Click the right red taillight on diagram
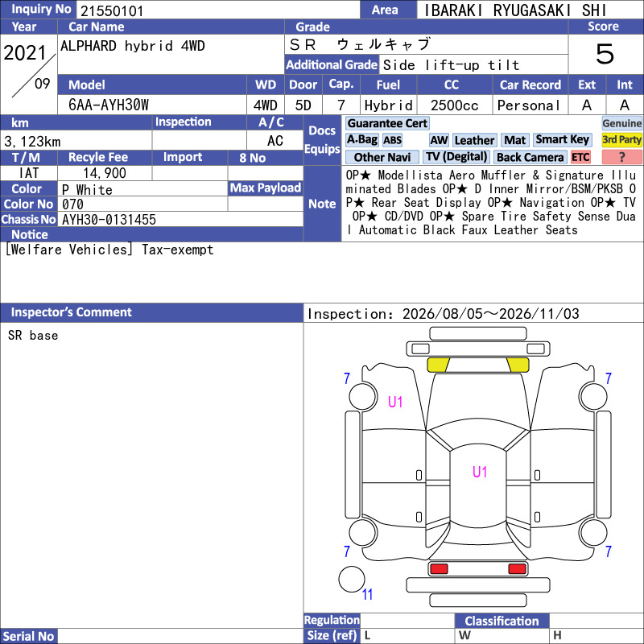The width and height of the screenshot is (644, 644). pyautogui.click(x=517, y=569)
